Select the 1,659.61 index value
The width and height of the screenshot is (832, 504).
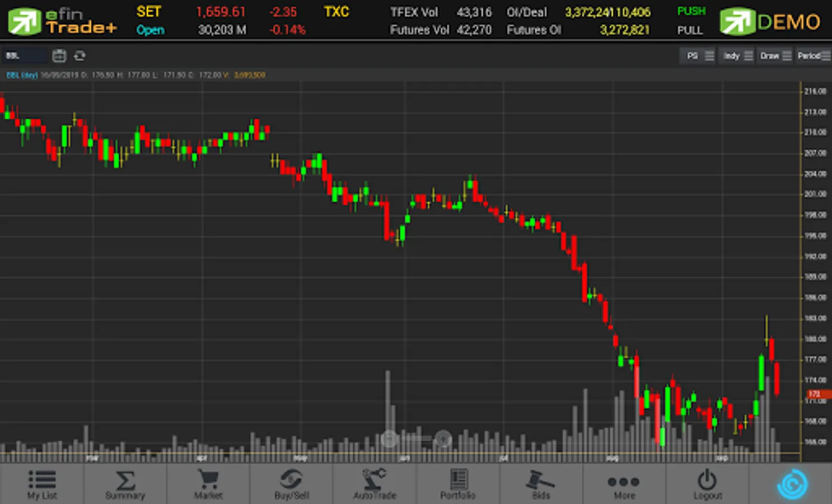(221, 12)
